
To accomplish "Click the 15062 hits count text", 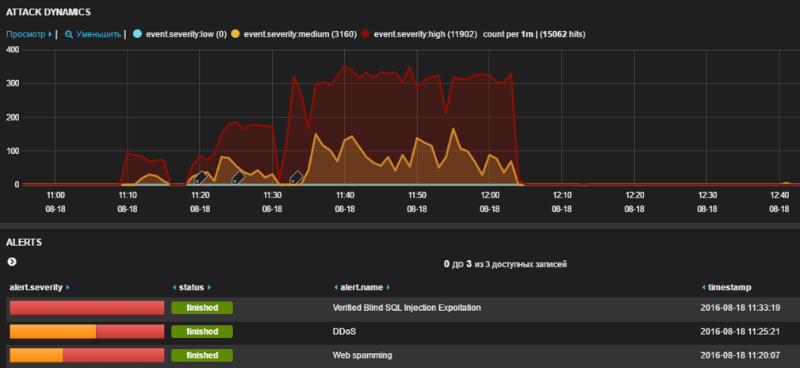I will (x=562, y=34).
